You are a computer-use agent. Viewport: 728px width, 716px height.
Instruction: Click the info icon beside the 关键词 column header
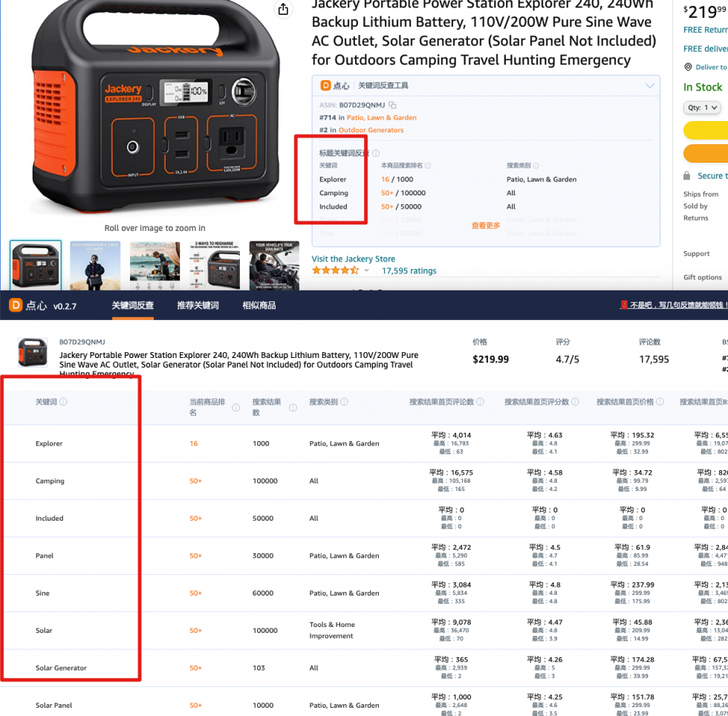coord(63,402)
